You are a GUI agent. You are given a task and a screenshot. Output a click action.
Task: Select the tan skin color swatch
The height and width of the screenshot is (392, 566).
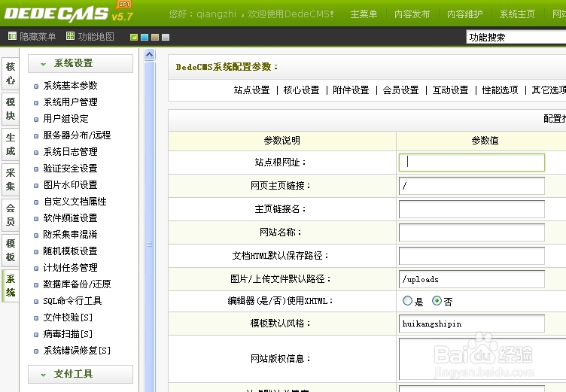(x=155, y=37)
